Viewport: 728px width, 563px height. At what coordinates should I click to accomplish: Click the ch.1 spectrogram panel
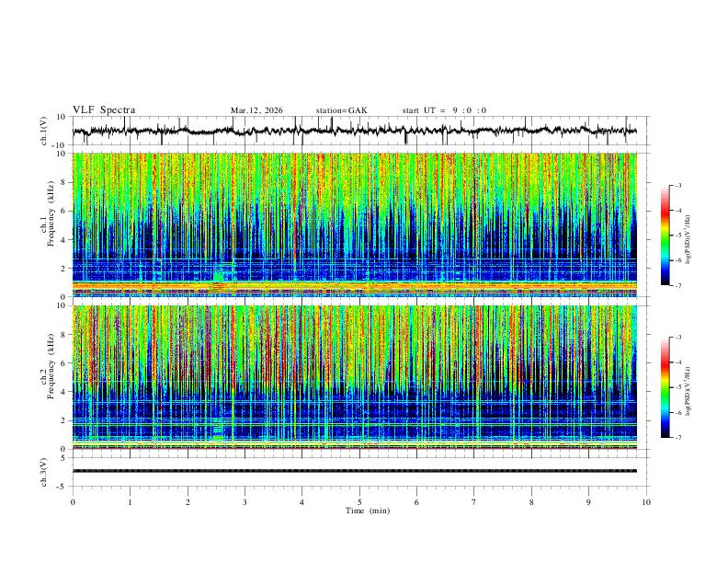click(x=355, y=224)
